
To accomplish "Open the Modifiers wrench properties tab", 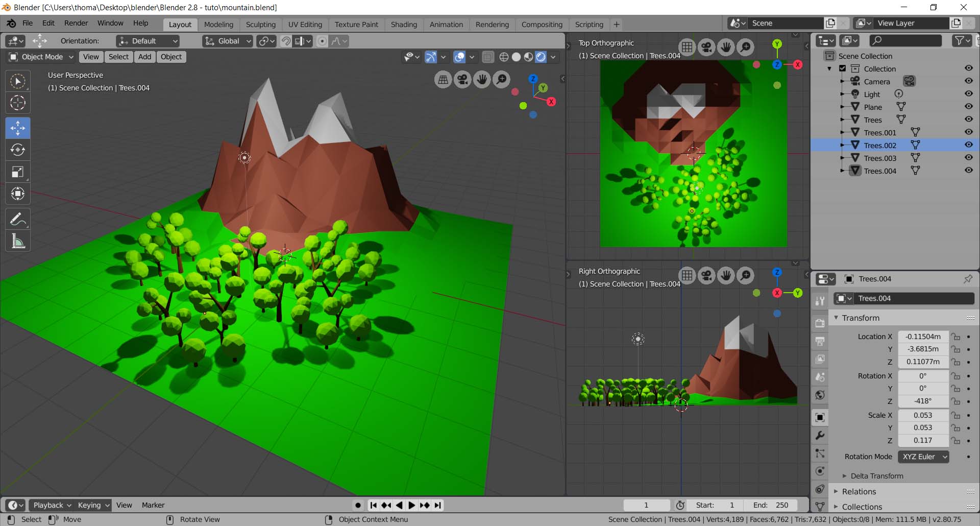I will tap(820, 436).
